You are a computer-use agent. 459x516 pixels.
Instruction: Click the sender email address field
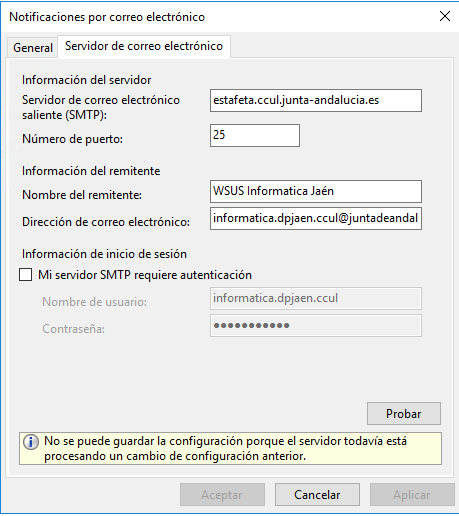click(x=316, y=219)
